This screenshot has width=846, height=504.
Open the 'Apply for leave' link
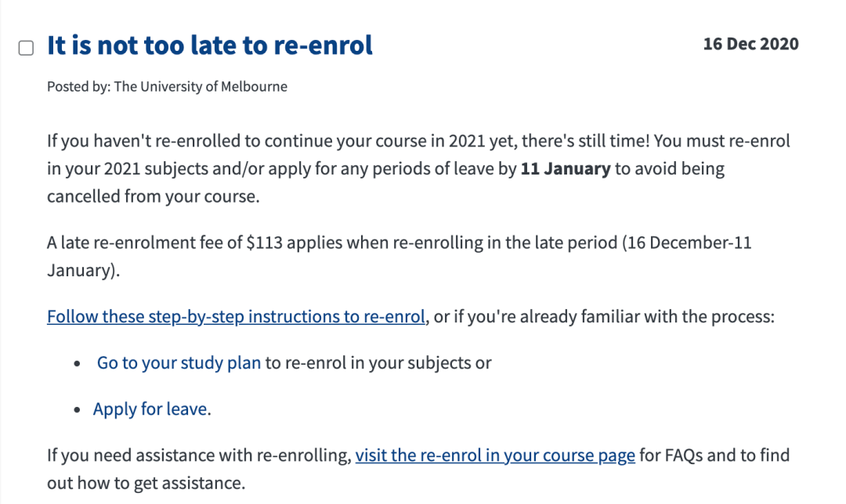(150, 409)
